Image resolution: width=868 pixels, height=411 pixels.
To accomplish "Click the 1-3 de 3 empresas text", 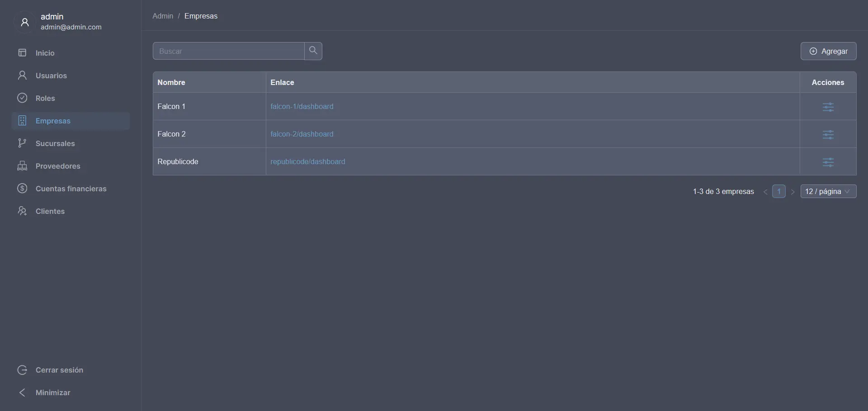I will pos(723,191).
